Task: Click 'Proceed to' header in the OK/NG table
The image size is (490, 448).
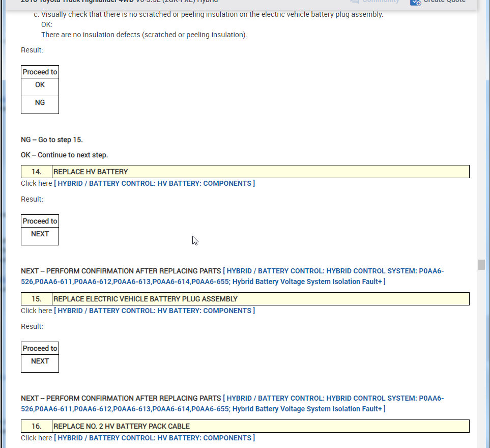Action: click(x=40, y=72)
